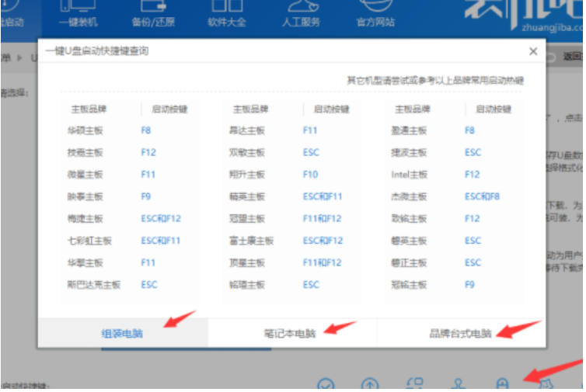Select the 冠铭主板 brand entry
Image resolution: width=586 pixels, height=392 pixels.
tap(409, 285)
